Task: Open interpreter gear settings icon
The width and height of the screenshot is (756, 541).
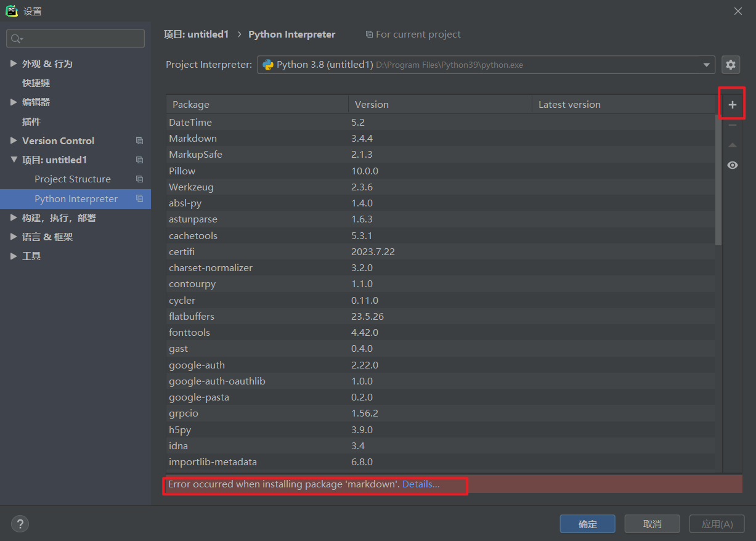Action: click(x=731, y=64)
